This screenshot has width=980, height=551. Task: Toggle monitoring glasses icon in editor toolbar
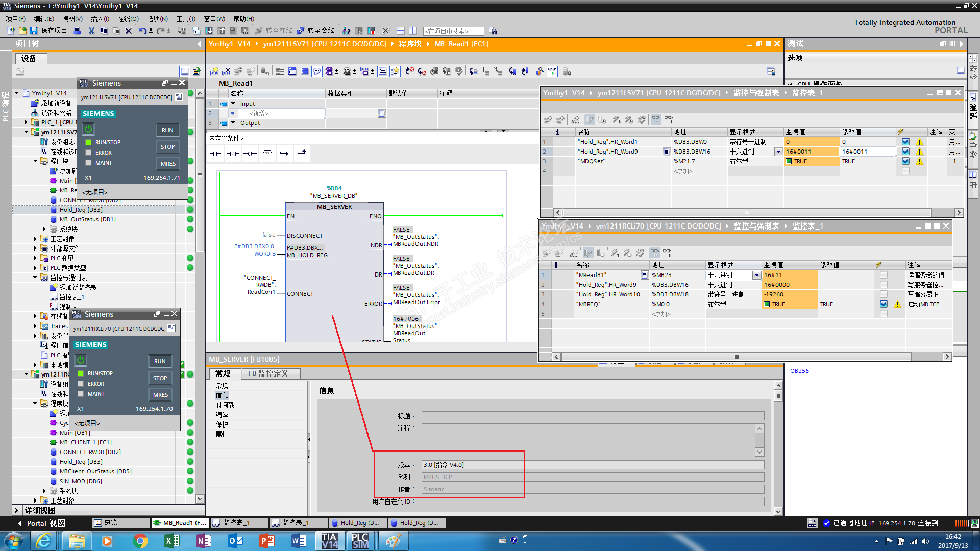tap(552, 71)
